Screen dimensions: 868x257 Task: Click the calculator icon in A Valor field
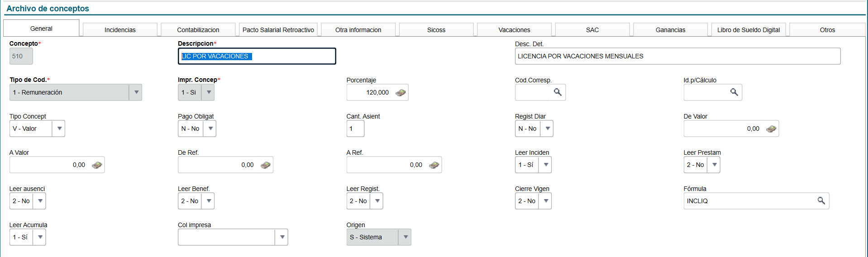coord(97,165)
